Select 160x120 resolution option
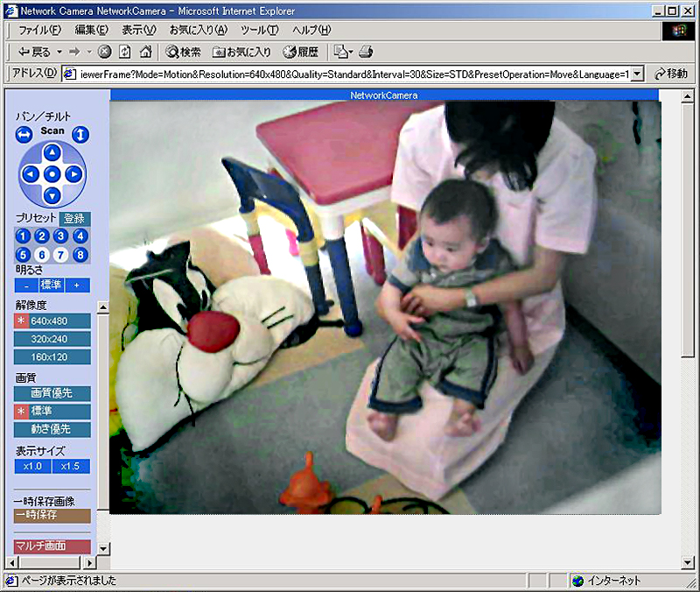 pyautogui.click(x=52, y=357)
